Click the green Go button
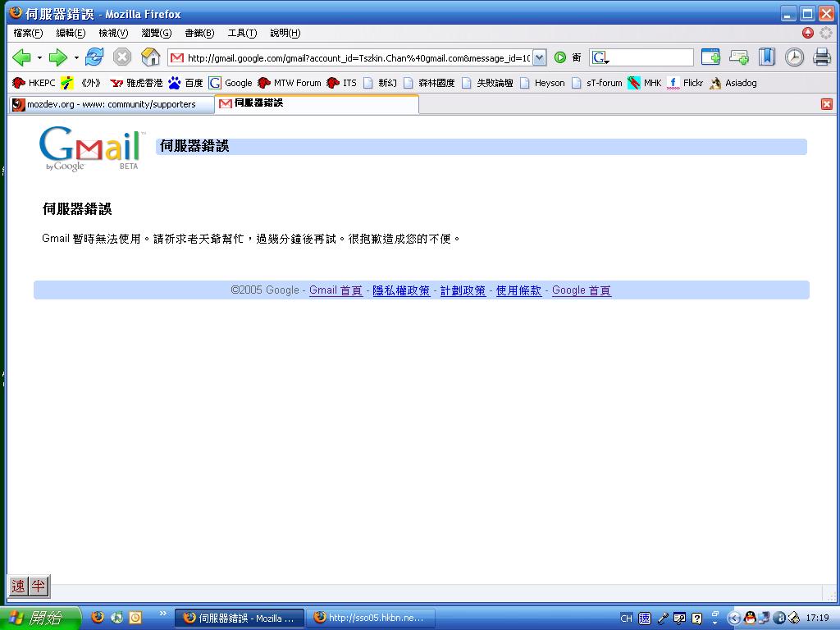This screenshot has width=840, height=630. [x=560, y=57]
